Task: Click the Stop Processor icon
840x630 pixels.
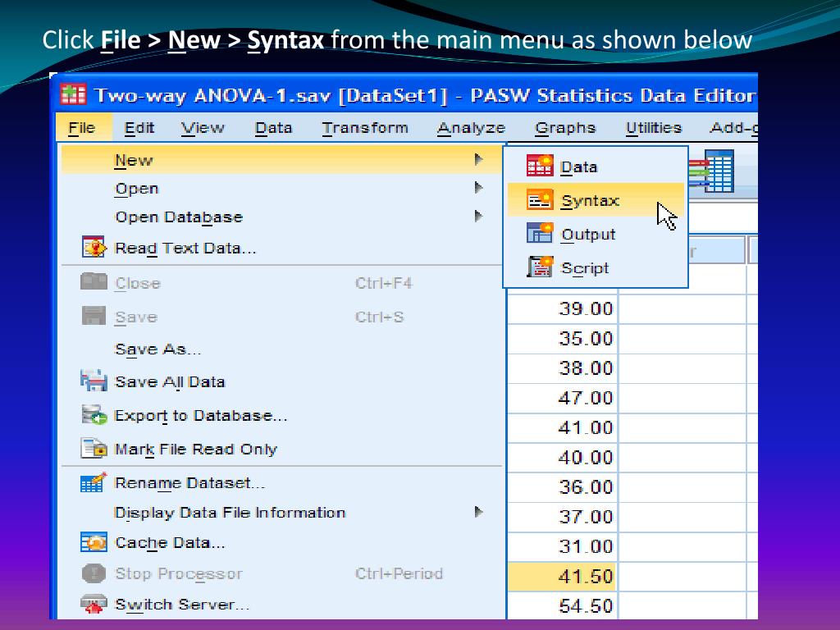Action: click(94, 573)
